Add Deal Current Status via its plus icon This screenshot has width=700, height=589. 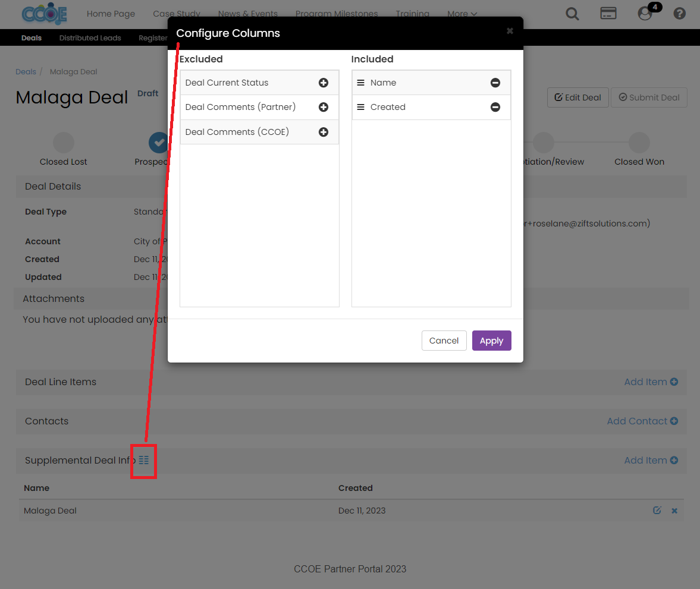[x=324, y=83]
